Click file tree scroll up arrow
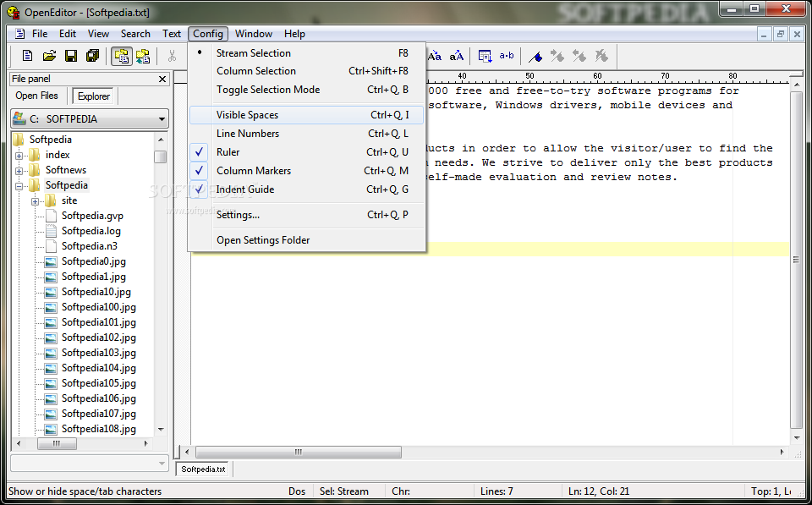The width and height of the screenshot is (812, 505). click(x=161, y=140)
